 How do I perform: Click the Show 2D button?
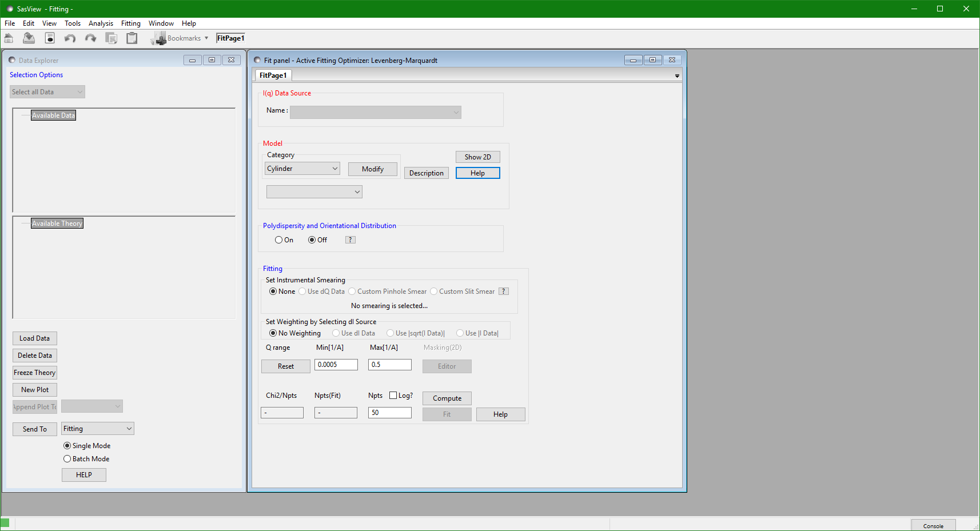coord(478,157)
